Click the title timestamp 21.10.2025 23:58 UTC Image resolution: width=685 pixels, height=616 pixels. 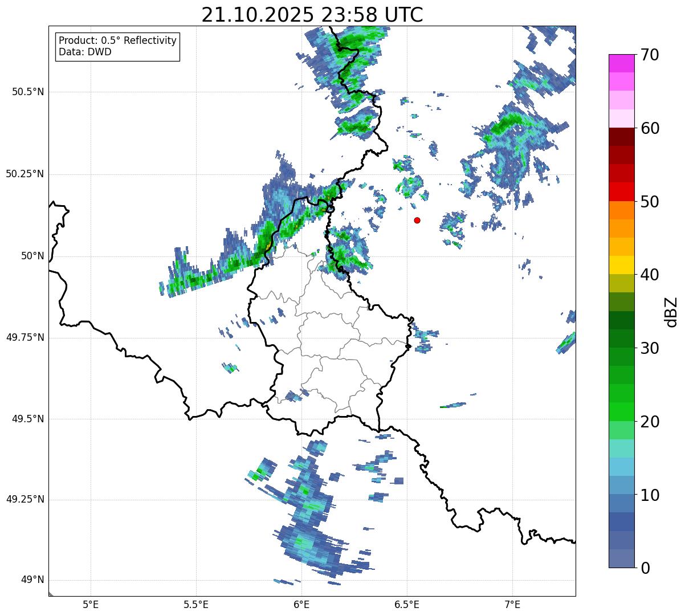312,15
